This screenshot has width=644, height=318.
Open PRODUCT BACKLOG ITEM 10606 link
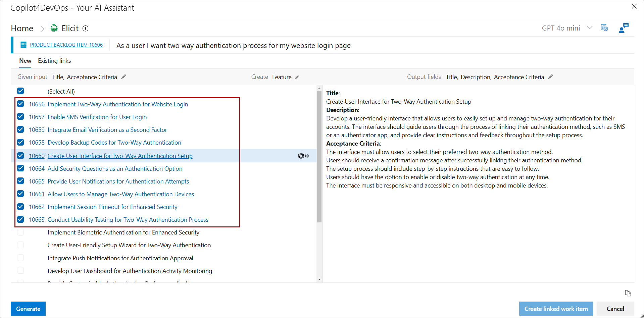[66, 45]
